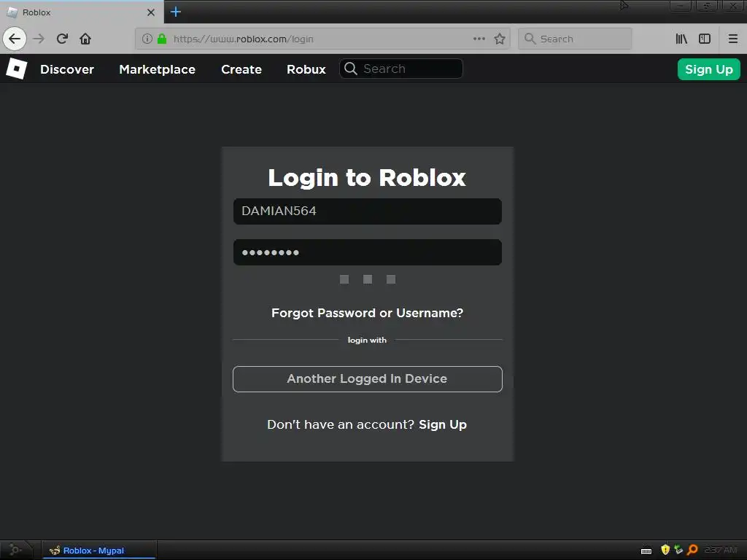Click the browser Search box

pyautogui.click(x=575, y=39)
